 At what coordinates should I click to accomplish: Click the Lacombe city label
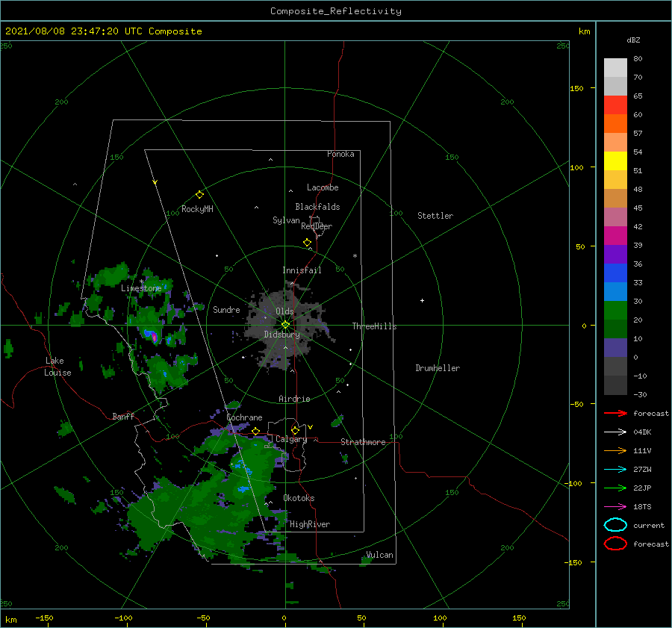(x=323, y=187)
